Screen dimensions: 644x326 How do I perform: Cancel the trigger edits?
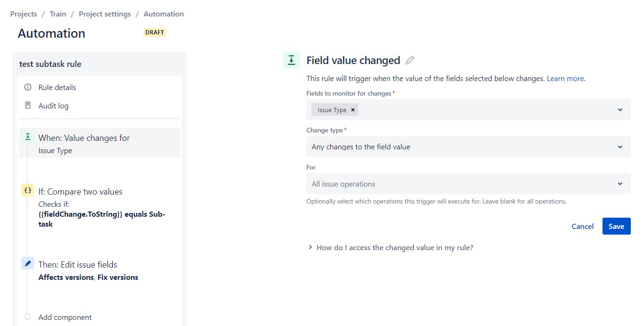(582, 226)
